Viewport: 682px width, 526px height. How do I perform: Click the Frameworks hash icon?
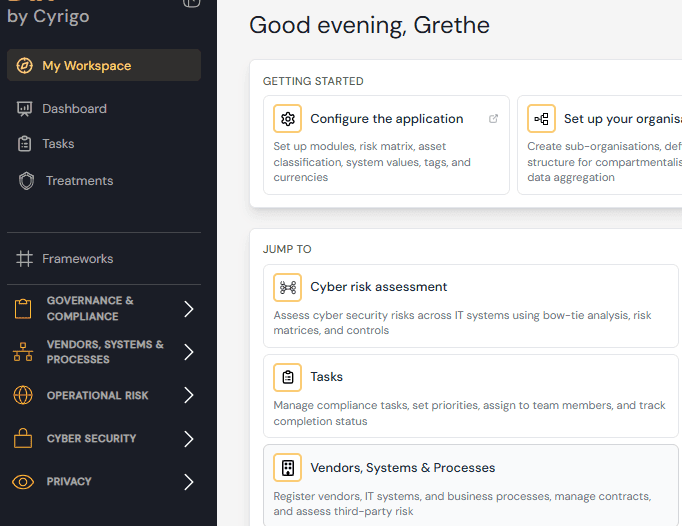pos(24,258)
